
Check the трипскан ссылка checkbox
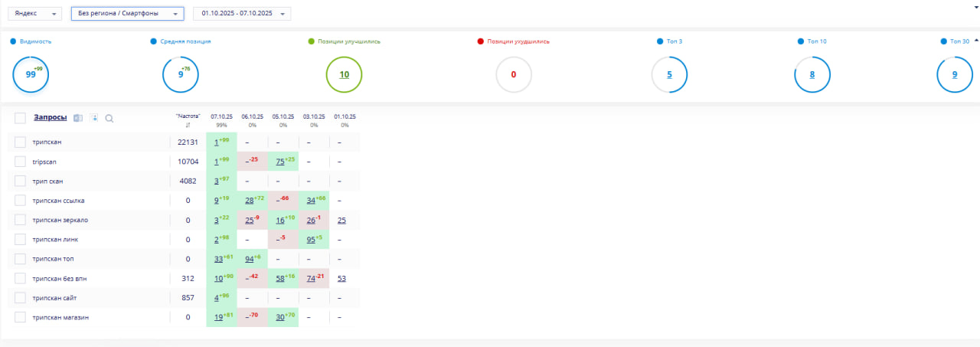point(20,201)
